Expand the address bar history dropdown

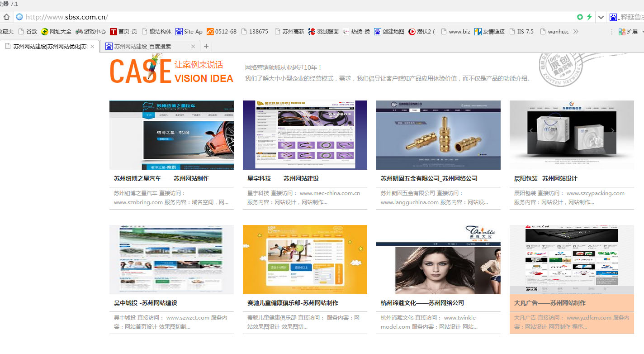(601, 17)
